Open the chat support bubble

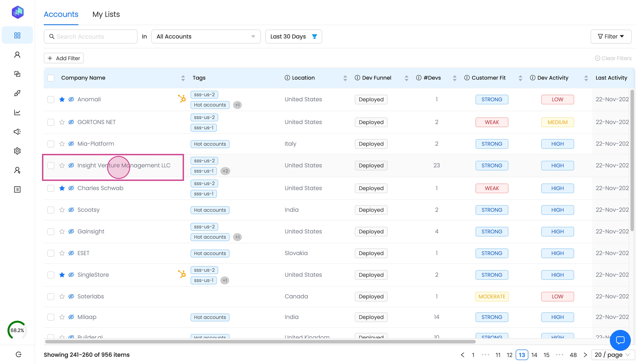(x=620, y=340)
